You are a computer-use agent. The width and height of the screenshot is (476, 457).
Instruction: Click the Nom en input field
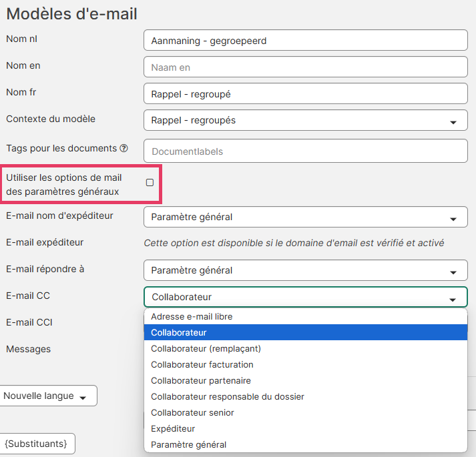click(x=305, y=67)
